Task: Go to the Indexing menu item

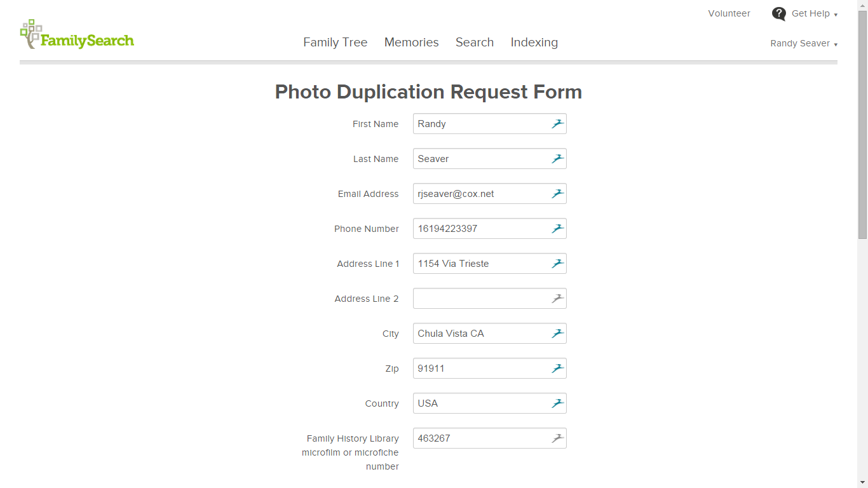Action: 534,43
